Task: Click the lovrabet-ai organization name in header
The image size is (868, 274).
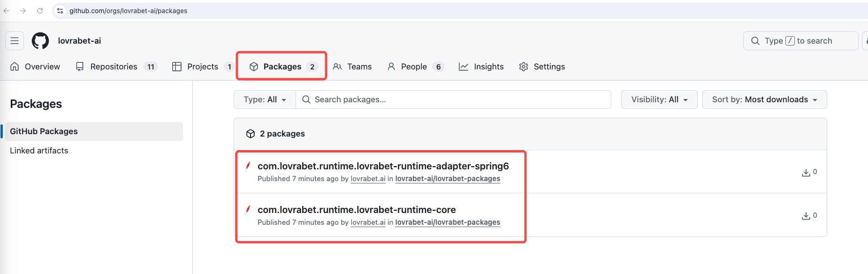Action: (x=79, y=41)
